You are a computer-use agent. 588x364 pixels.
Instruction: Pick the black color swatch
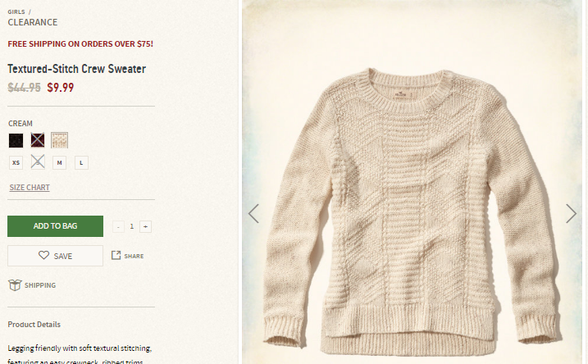click(16, 140)
